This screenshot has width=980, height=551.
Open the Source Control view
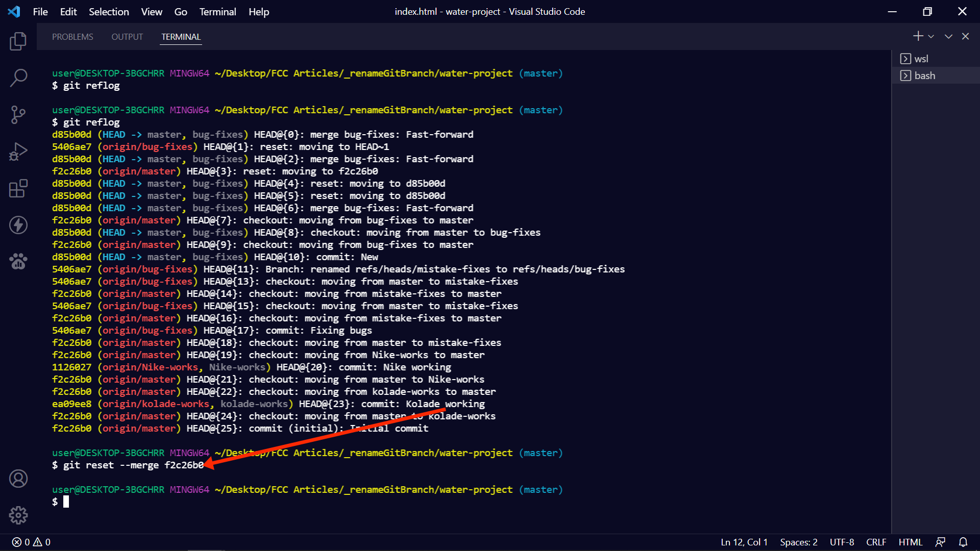(x=18, y=115)
